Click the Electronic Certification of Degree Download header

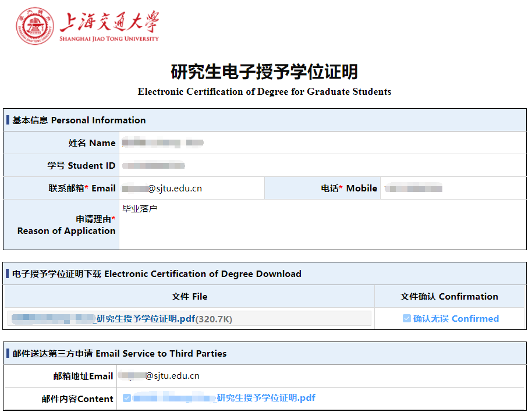tap(265, 273)
